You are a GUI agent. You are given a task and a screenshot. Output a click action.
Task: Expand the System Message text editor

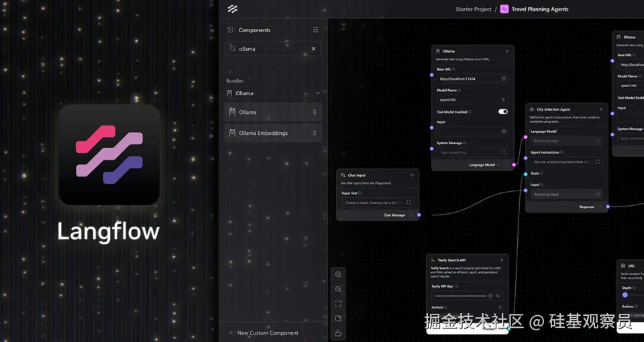[x=504, y=152]
